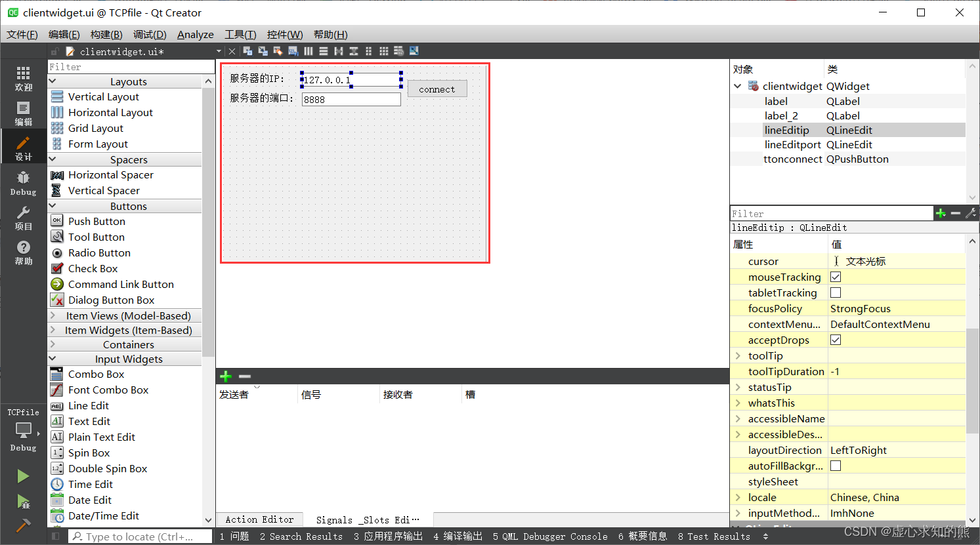Apply Lay Out Horizontally from toolbar
980x545 pixels.
click(x=308, y=51)
